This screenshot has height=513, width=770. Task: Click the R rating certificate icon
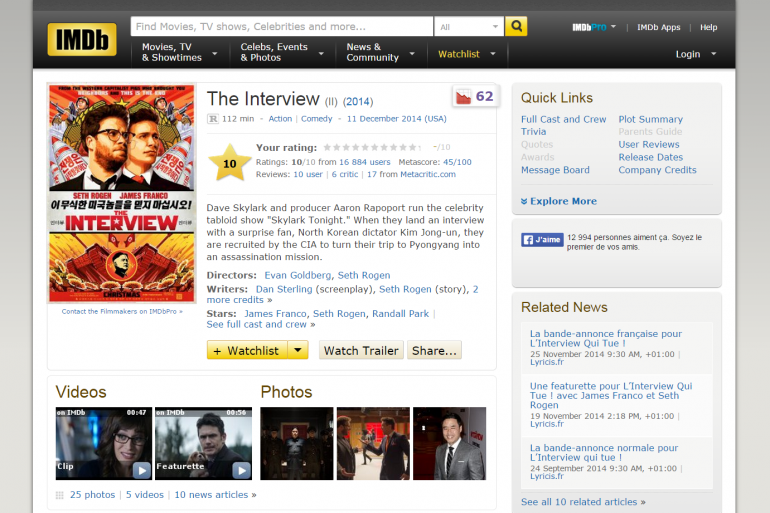[x=213, y=119]
